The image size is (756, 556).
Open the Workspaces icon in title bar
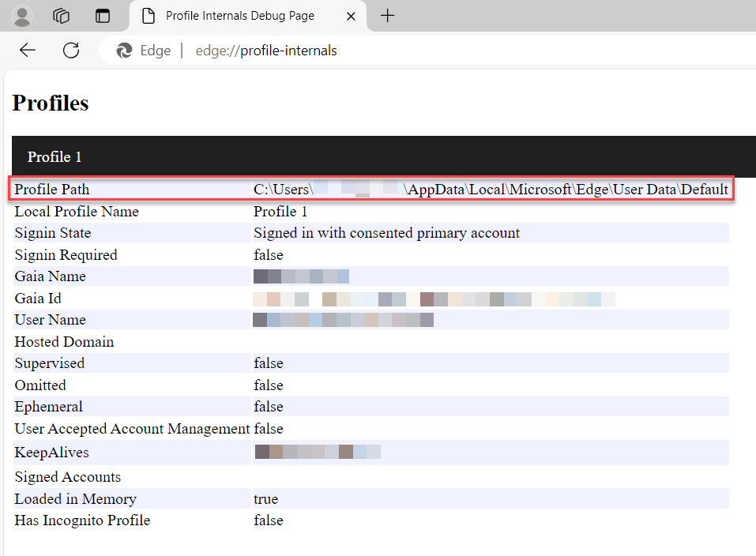pyautogui.click(x=62, y=16)
